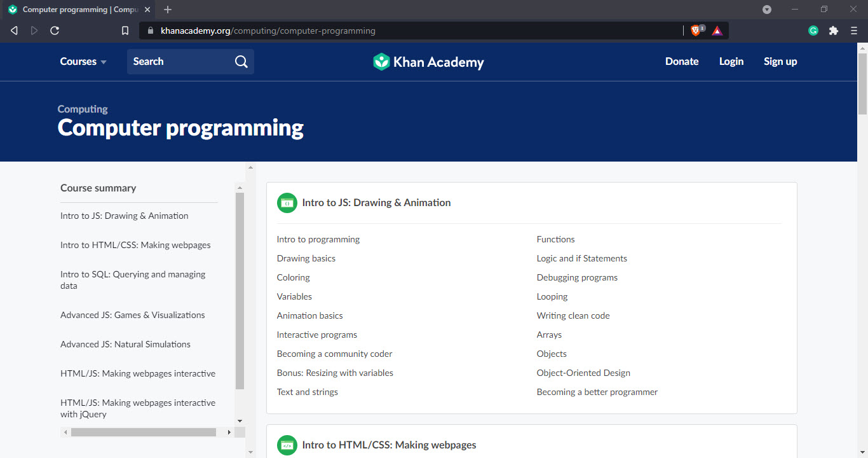This screenshot has height=458, width=868.
Task: Select HTML/JS: Making webpages interactive with jQuery
Action: (x=138, y=408)
